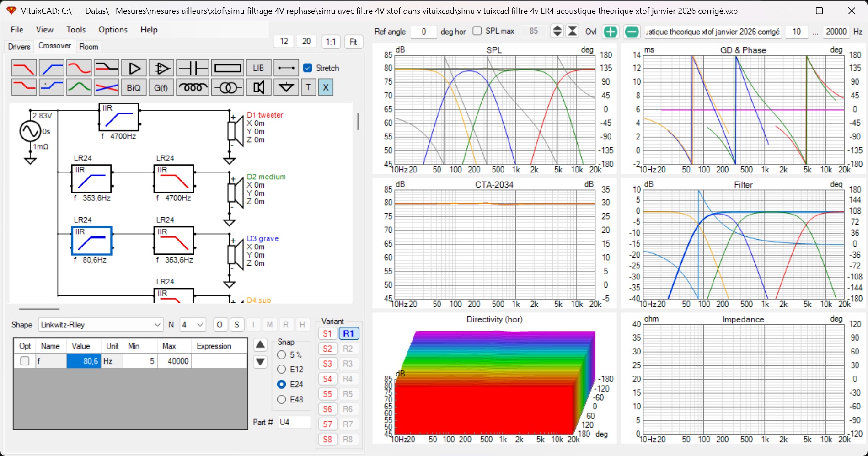868x456 pixels.
Task: Disable the Stretch checkbox
Action: (x=308, y=68)
